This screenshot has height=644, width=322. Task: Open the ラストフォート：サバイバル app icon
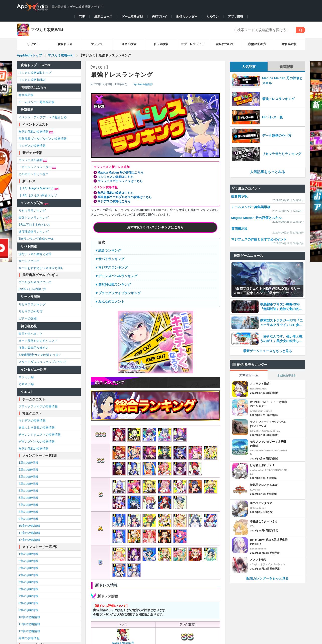coord(240,427)
